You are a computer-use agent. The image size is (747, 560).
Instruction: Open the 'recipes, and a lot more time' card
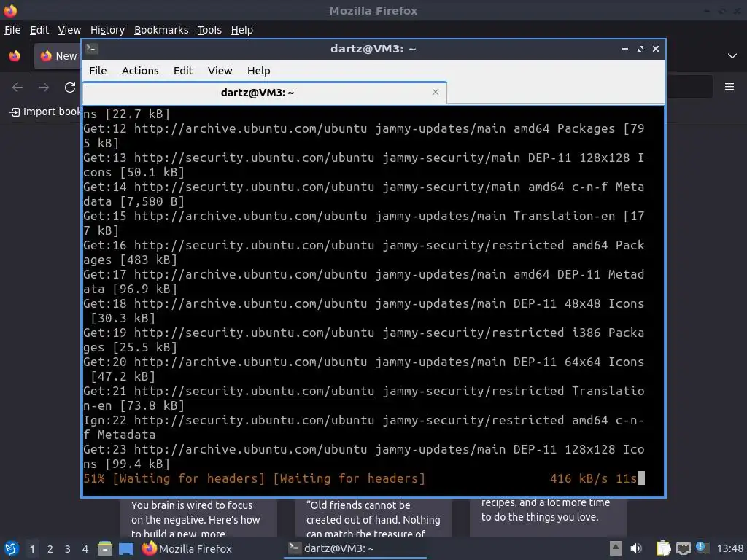point(549,517)
